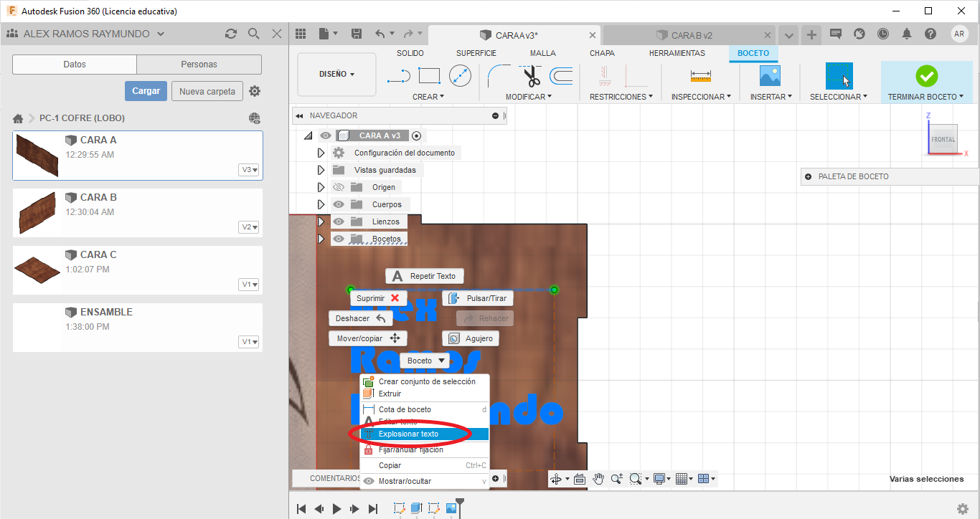Switch to the SOLIDO tab
Image resolution: width=980 pixels, height=519 pixels.
[x=410, y=53]
